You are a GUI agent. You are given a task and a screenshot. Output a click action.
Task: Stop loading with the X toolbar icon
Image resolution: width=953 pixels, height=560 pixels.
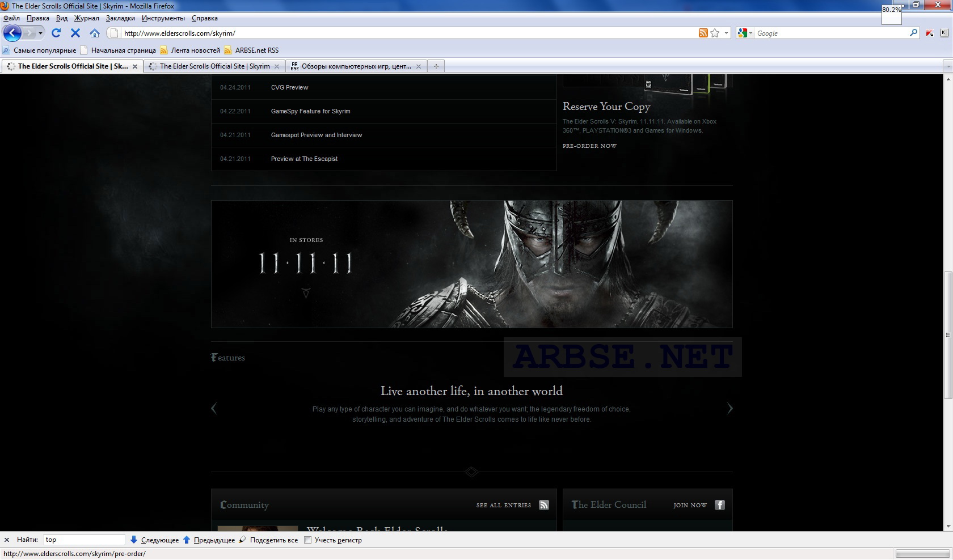(x=75, y=33)
